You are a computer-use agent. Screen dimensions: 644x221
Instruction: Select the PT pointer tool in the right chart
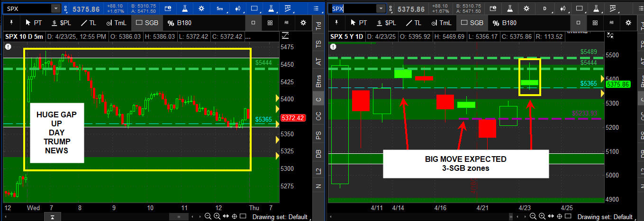[x=359, y=22]
